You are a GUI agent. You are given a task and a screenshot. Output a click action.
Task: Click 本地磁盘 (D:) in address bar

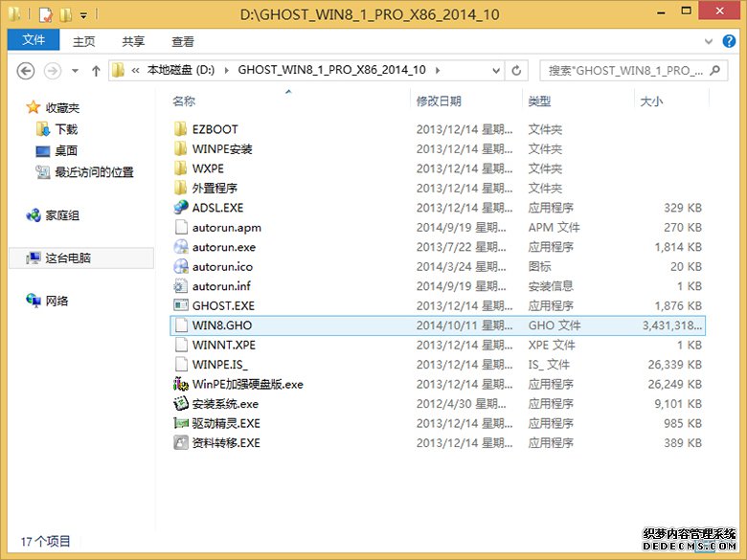click(x=181, y=70)
